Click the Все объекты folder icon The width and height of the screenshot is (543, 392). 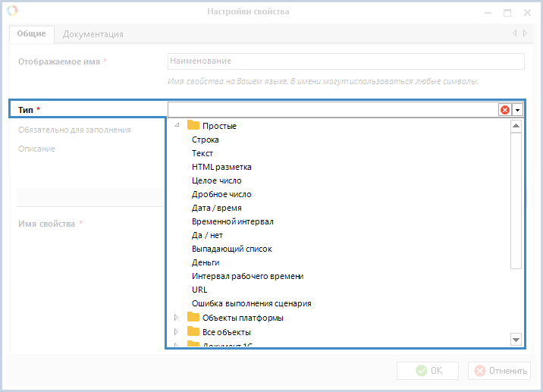point(193,332)
